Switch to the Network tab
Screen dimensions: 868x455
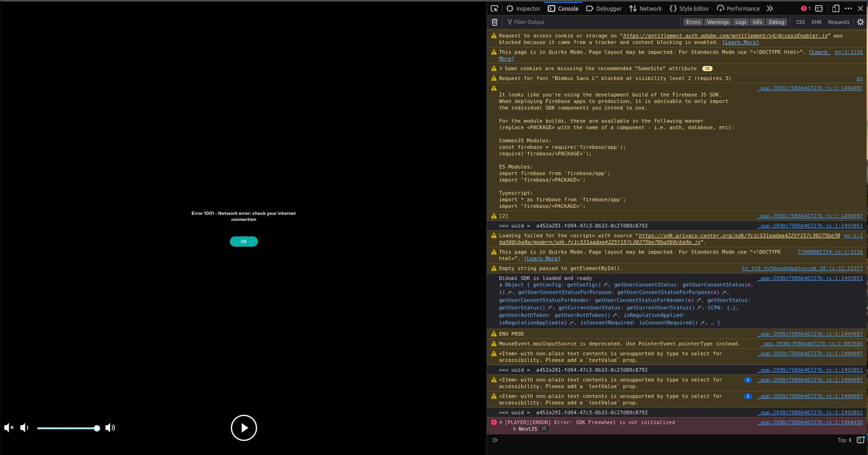(646, 8)
